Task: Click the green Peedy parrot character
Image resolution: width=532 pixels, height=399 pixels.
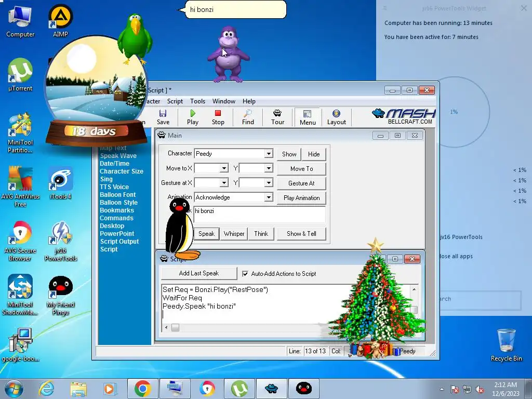Action: (135, 38)
